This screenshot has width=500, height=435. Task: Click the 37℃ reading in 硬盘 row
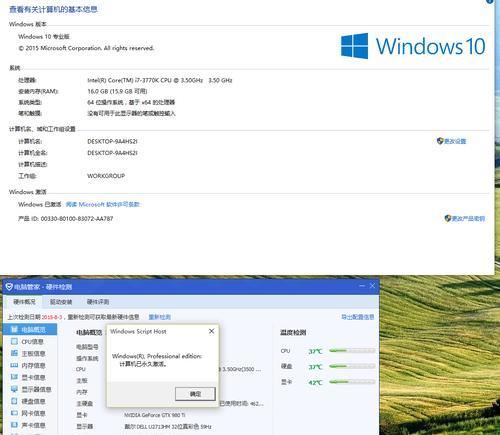coord(315,367)
